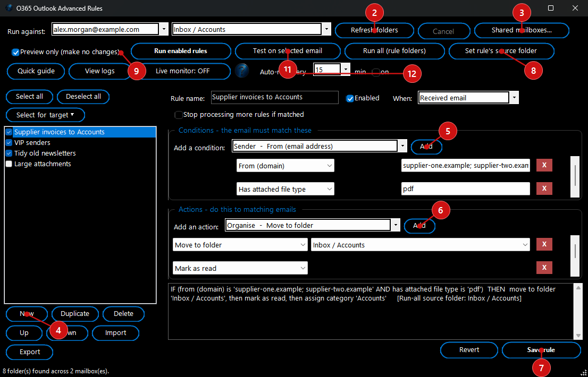Click the actions list scrollbar
The height and width of the screenshot is (377, 588).
[575, 256]
